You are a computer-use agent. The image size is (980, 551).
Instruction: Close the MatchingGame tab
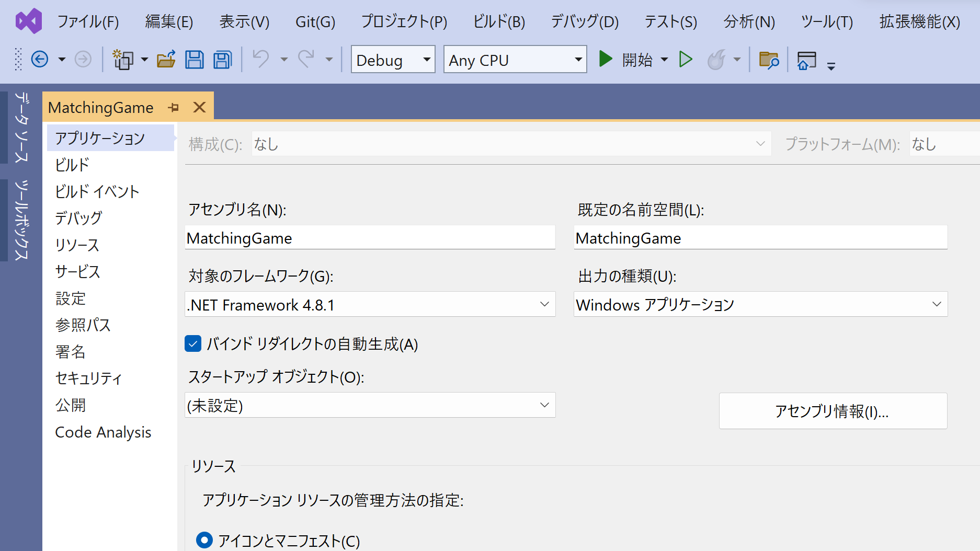tap(199, 107)
